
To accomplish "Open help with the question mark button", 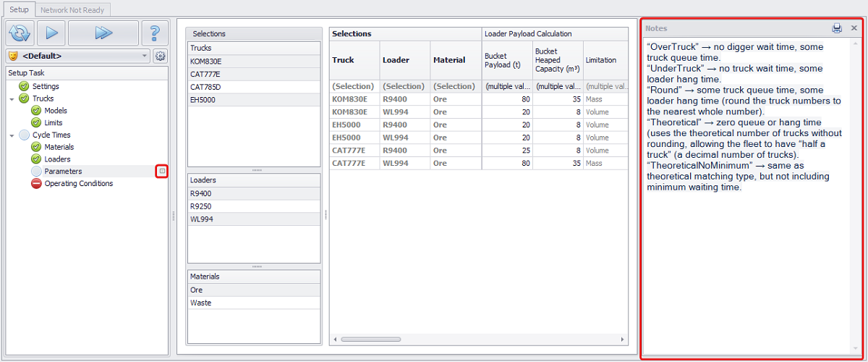I will point(154,33).
